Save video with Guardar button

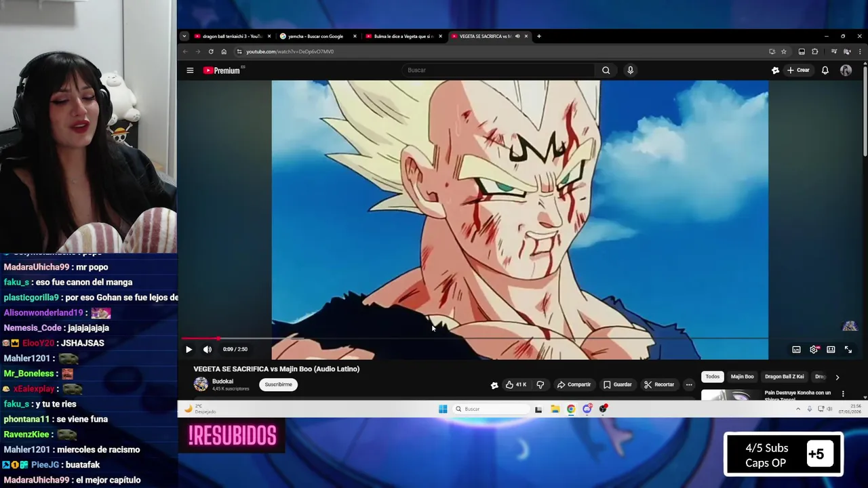[618, 384]
